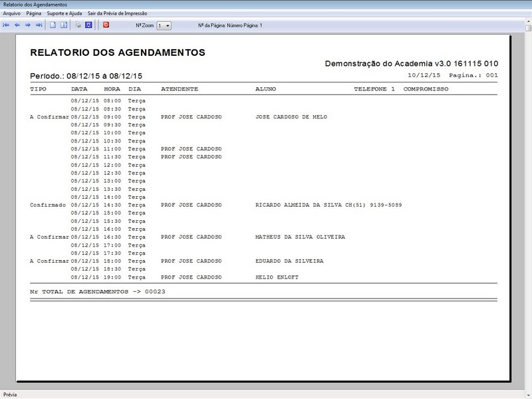Screen dimensions: 532x399
Task: Click the Nº da Página indicator in toolbar
Action: (x=230, y=25)
